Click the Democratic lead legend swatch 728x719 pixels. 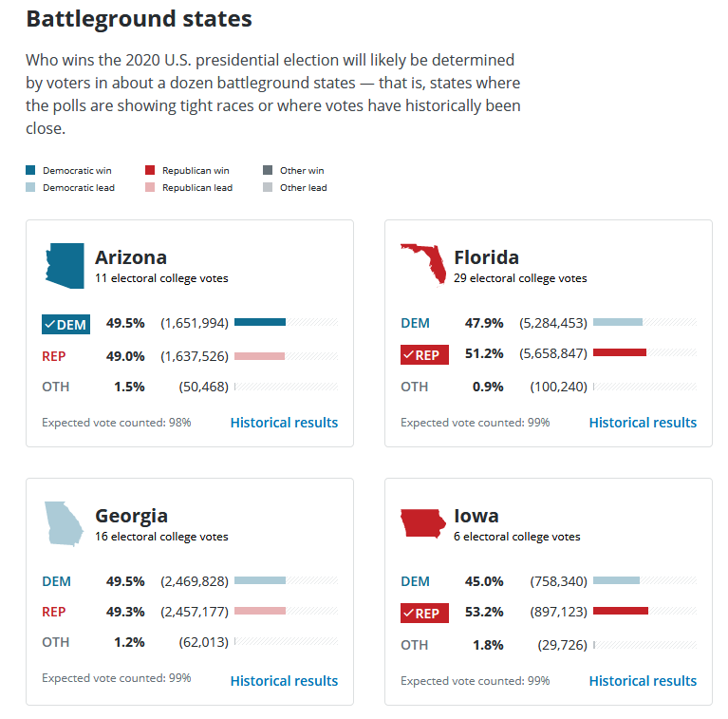tap(31, 188)
